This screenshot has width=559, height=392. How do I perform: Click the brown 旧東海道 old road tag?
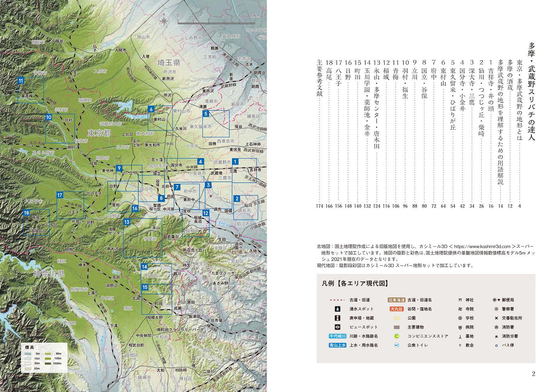397,300
